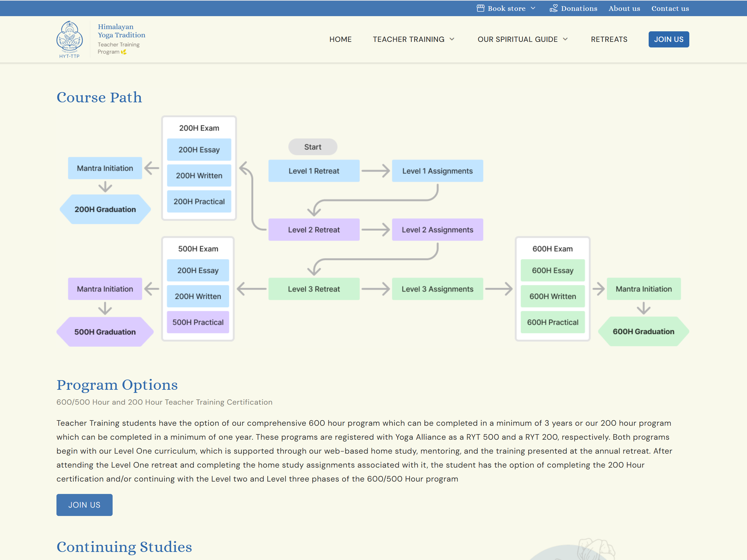Click the Level 1 Retreat box
This screenshot has width=747, height=560.
(x=314, y=171)
